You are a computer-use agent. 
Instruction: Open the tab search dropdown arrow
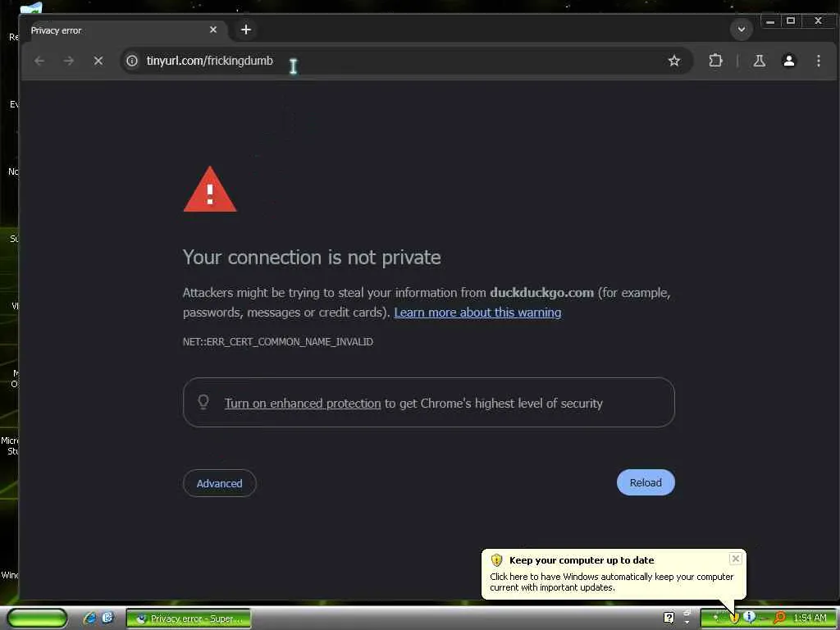(742, 29)
